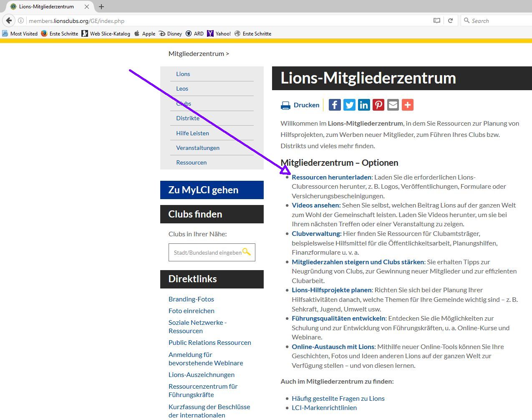Open Online-Austausch mit Lions link
This screenshot has width=532, height=420.
point(333,347)
